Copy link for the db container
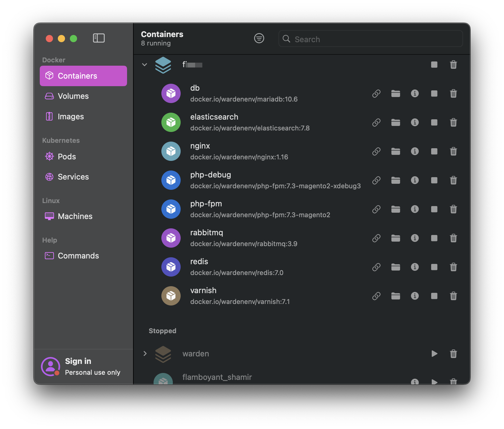This screenshot has height=429, width=504. [376, 94]
